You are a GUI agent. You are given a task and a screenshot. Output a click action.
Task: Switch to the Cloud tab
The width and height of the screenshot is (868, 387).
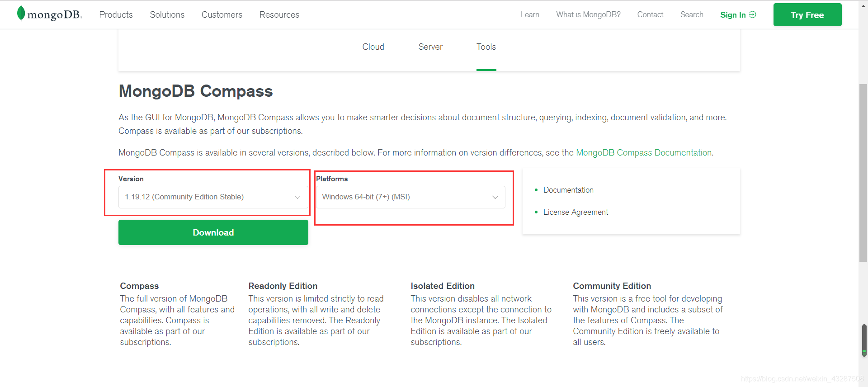click(x=373, y=47)
